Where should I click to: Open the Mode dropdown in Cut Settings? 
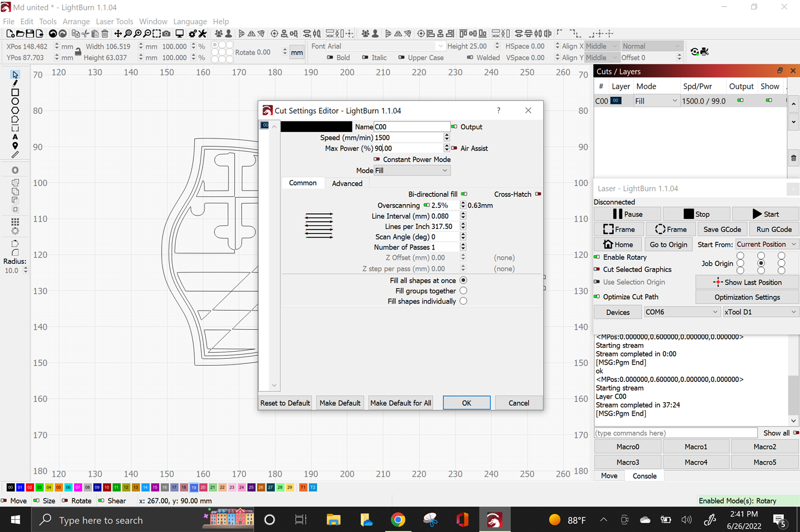(412, 170)
